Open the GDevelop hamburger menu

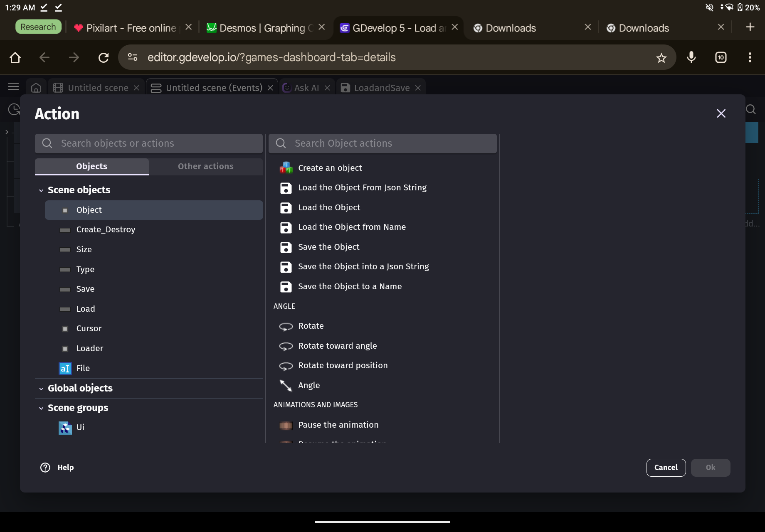pos(13,86)
